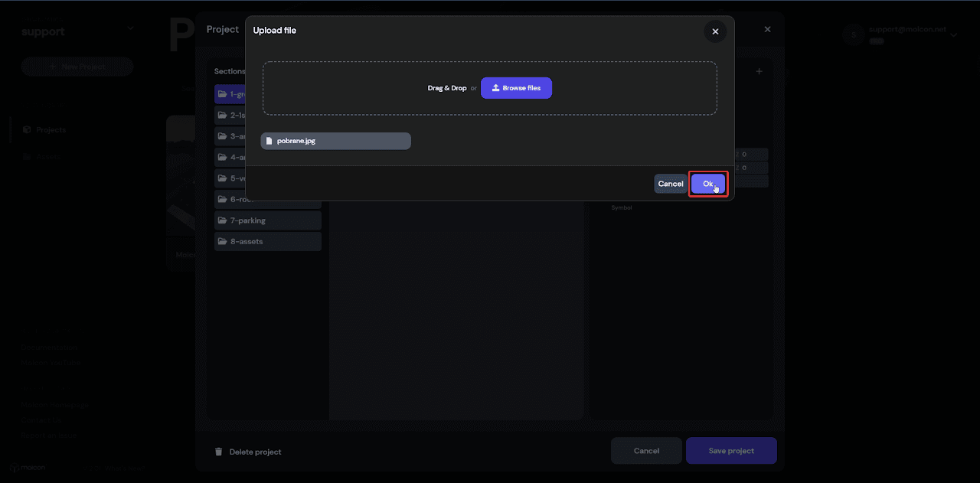The image size is (980, 483).
Task: Expand the support workspace dropdown
Action: pos(130,29)
